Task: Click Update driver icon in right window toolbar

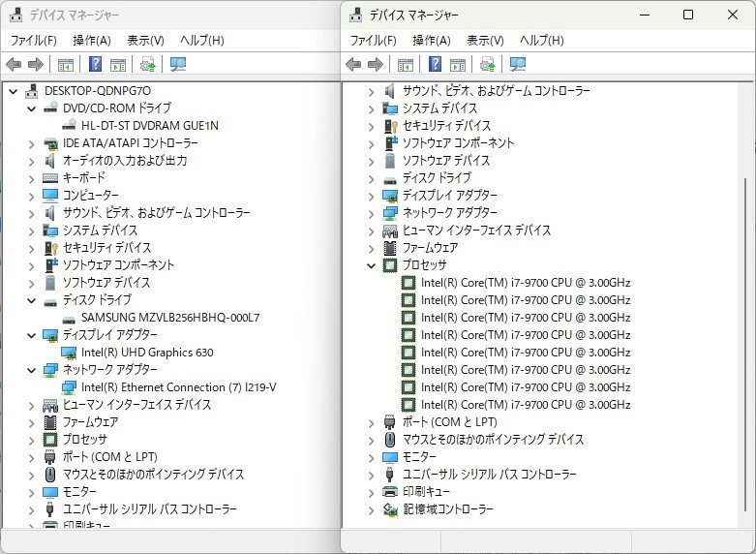Action: click(x=488, y=64)
